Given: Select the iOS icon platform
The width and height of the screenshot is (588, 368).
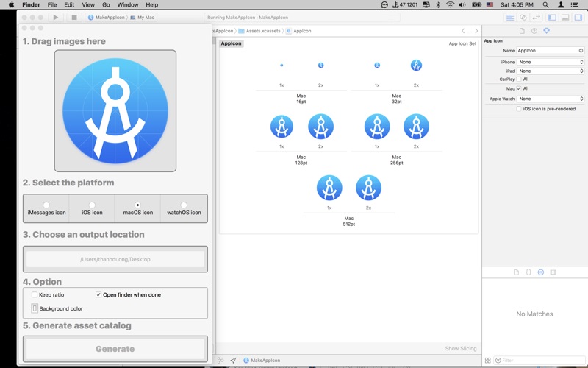Looking at the screenshot, I should [x=92, y=205].
